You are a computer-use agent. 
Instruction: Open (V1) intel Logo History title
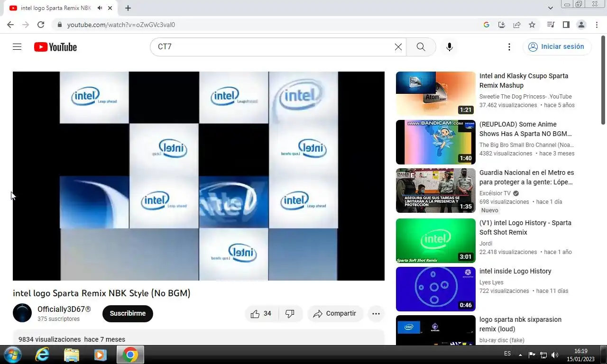tap(525, 227)
